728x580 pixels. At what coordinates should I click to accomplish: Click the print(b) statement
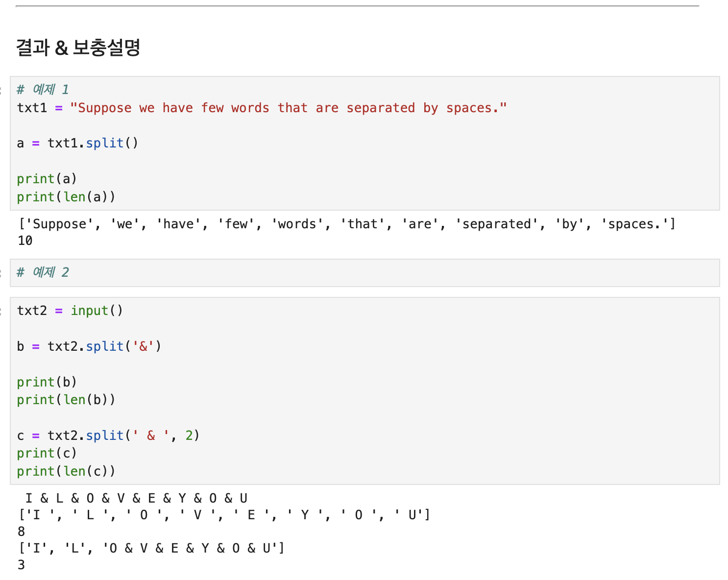[47, 382]
